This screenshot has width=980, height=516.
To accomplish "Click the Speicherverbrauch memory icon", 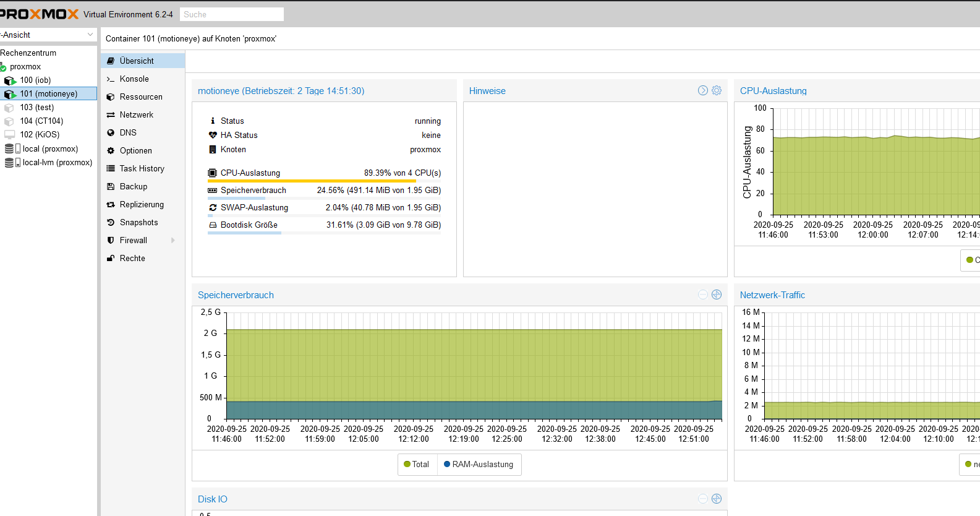I will (x=213, y=190).
